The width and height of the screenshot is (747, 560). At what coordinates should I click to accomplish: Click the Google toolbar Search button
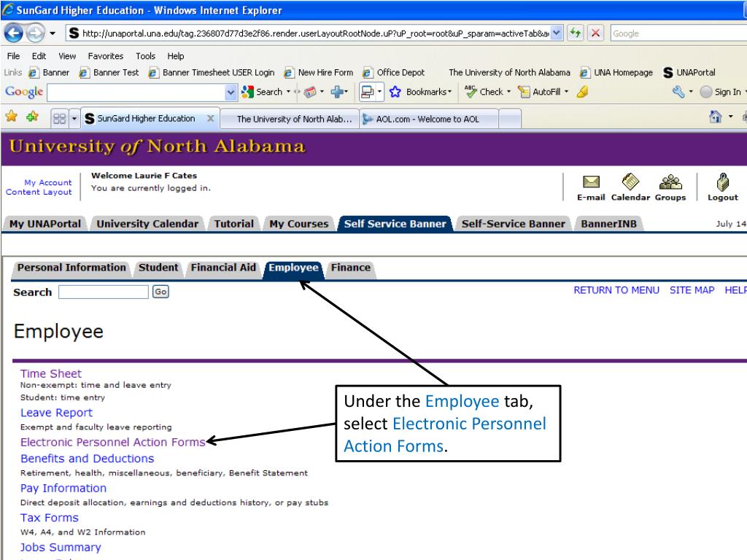pyautogui.click(x=262, y=92)
